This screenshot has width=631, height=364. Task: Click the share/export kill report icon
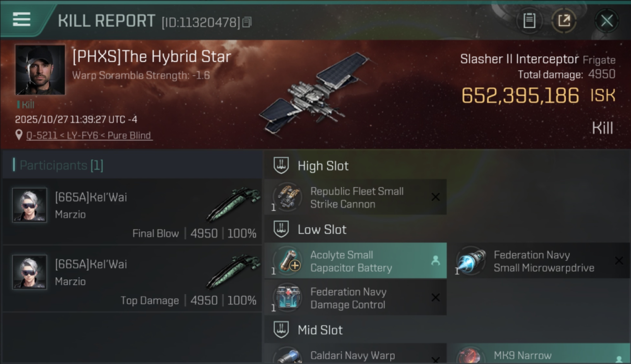pyautogui.click(x=564, y=20)
